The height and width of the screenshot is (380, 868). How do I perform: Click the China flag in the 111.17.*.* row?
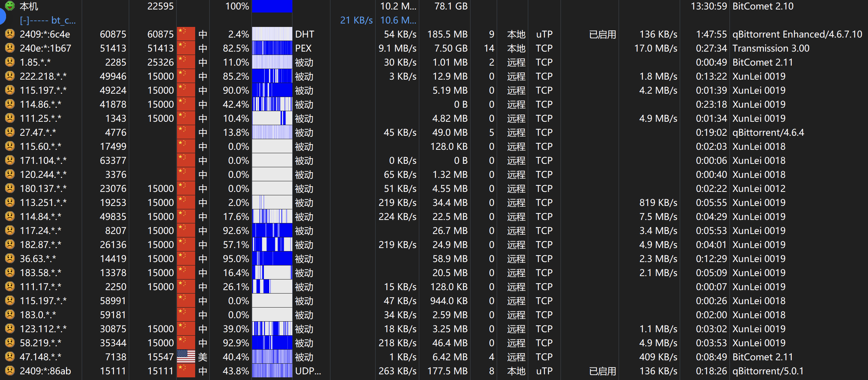tap(186, 287)
